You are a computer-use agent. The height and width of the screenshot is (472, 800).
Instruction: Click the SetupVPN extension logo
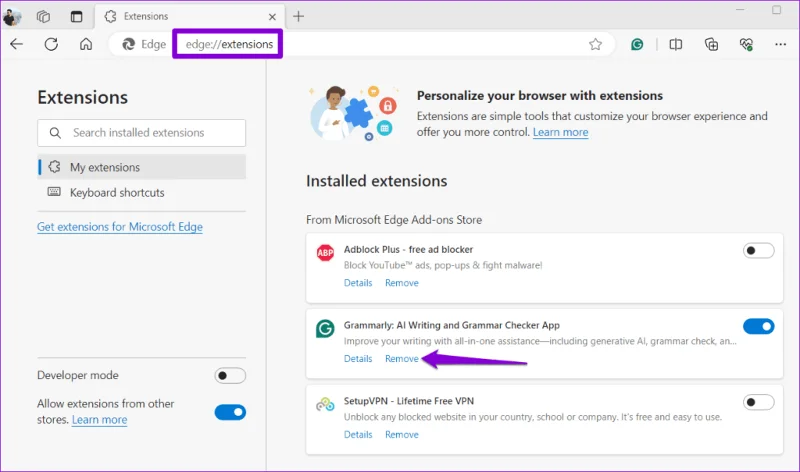325,405
